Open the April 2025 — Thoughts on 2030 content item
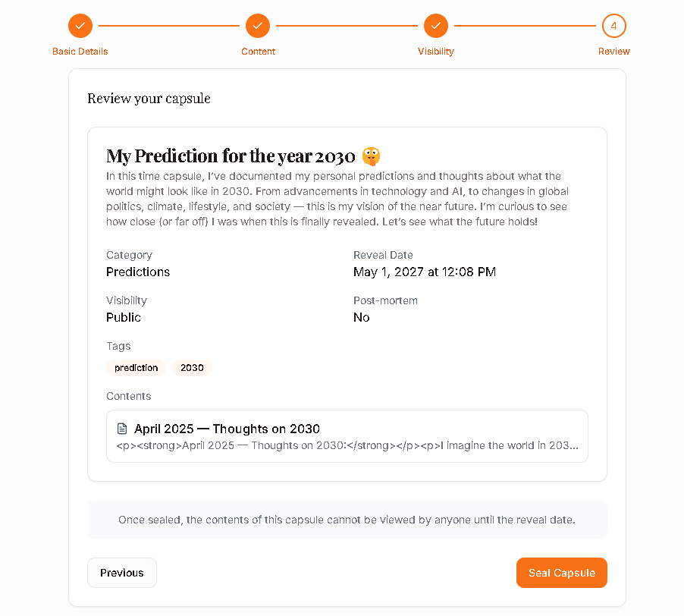This screenshot has width=684, height=616. (347, 436)
